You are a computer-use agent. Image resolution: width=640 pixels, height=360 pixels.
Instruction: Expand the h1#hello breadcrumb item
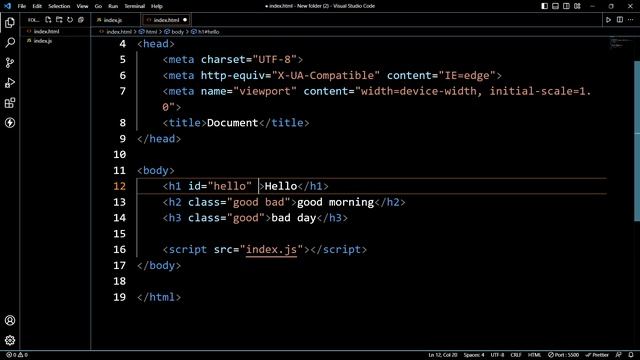pos(205,31)
